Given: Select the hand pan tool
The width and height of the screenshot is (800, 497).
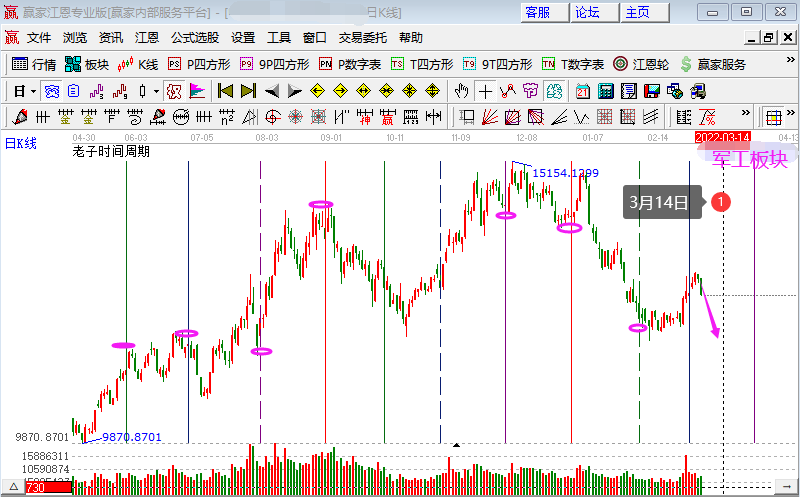Looking at the screenshot, I should [461, 91].
